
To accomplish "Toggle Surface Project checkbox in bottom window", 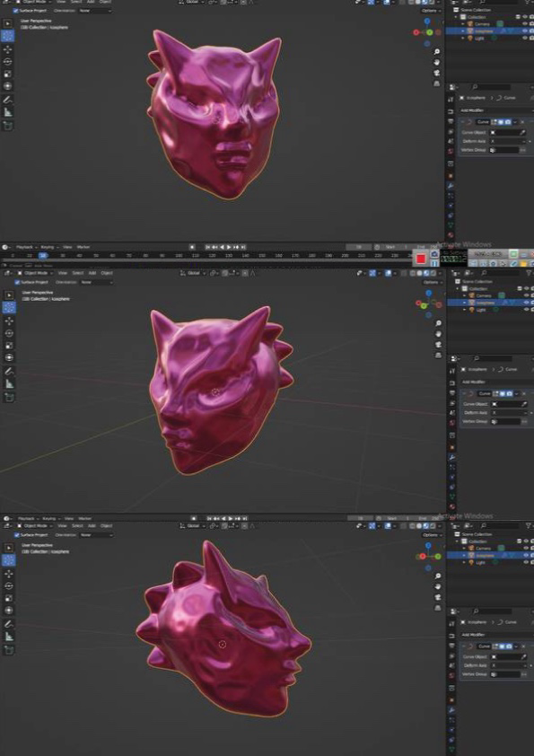I will (x=17, y=535).
